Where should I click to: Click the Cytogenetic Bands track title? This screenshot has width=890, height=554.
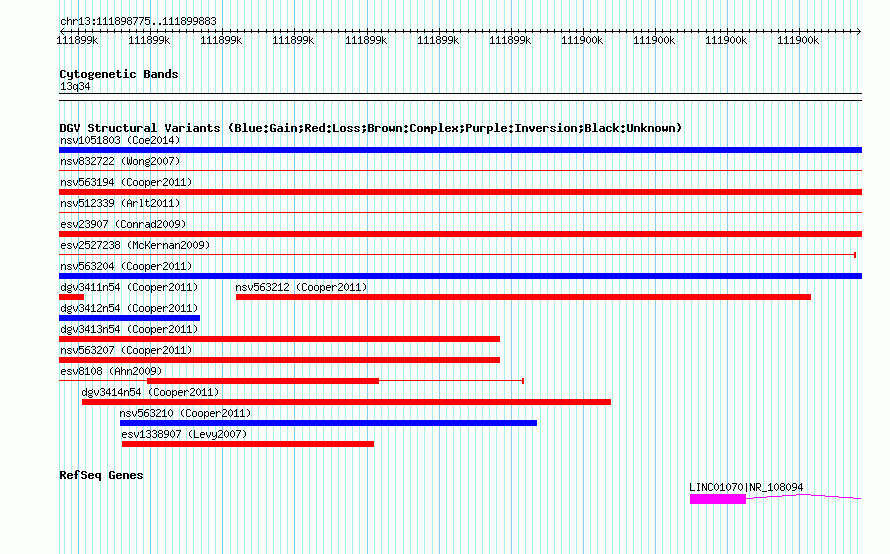coord(119,74)
